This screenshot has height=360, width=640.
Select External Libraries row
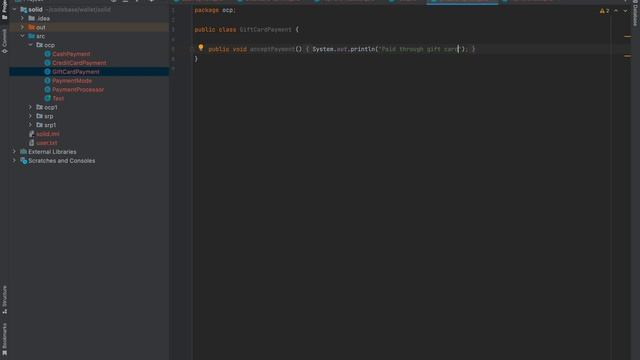pos(89,152)
